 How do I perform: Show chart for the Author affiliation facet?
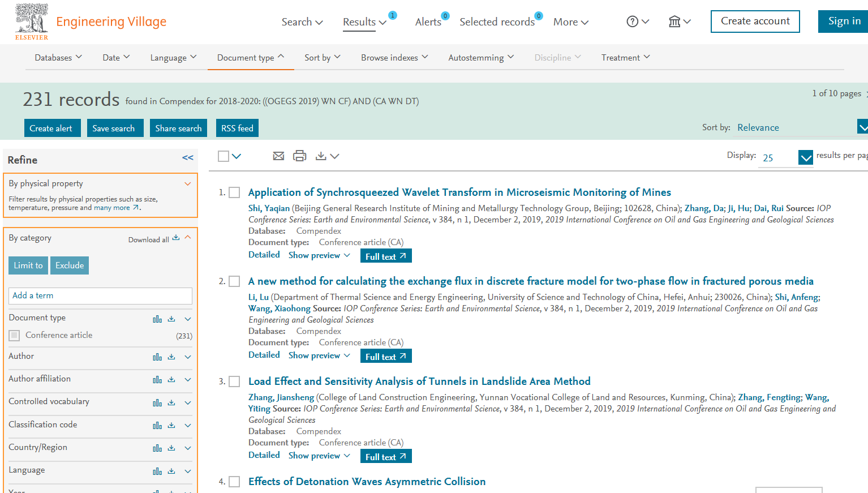pyautogui.click(x=157, y=380)
